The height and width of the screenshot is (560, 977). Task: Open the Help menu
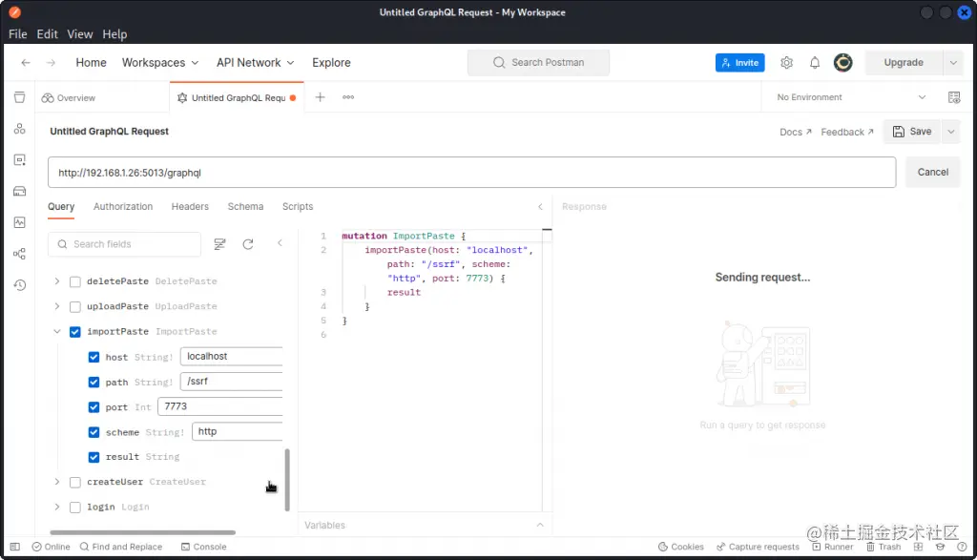coord(114,34)
